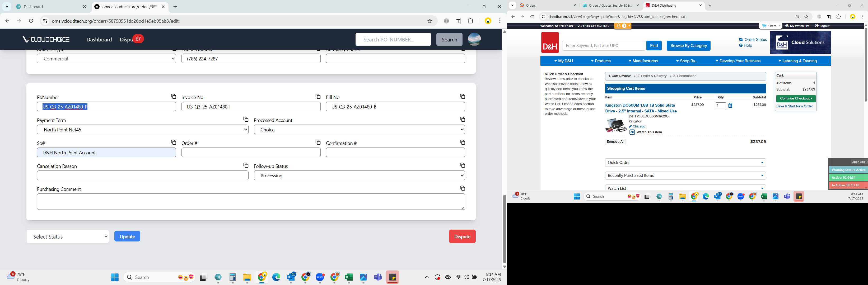Open Kingston DC600M product link
This screenshot has width=868, height=285.
641,108
